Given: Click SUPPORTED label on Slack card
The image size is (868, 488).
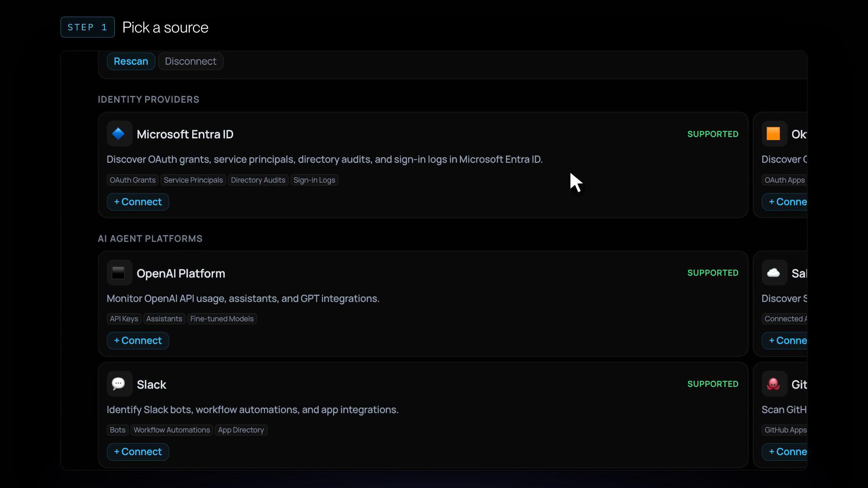Looking at the screenshot, I should 712,384.
